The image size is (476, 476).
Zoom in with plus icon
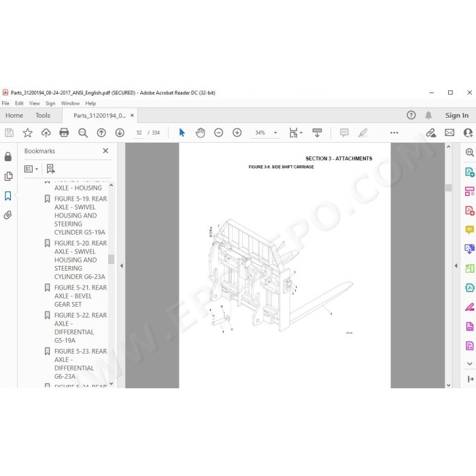[x=237, y=133]
